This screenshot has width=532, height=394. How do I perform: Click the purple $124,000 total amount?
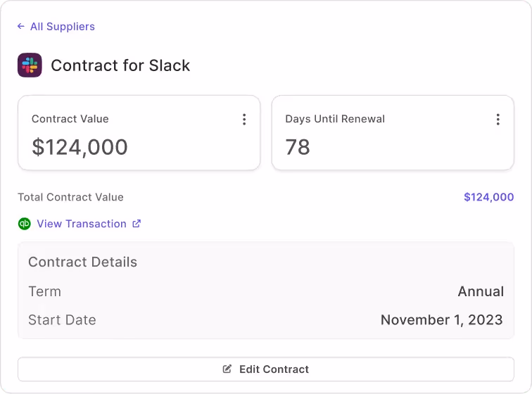click(x=488, y=197)
